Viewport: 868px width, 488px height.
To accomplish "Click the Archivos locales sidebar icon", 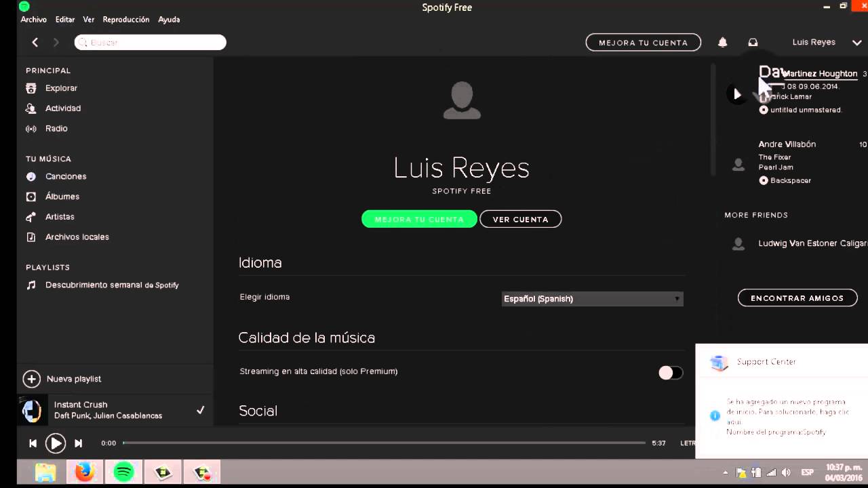I will point(31,237).
